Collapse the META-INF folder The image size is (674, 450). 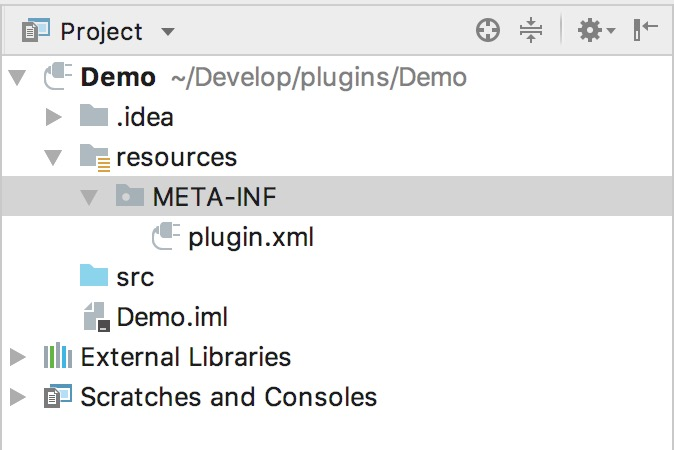[x=89, y=197]
